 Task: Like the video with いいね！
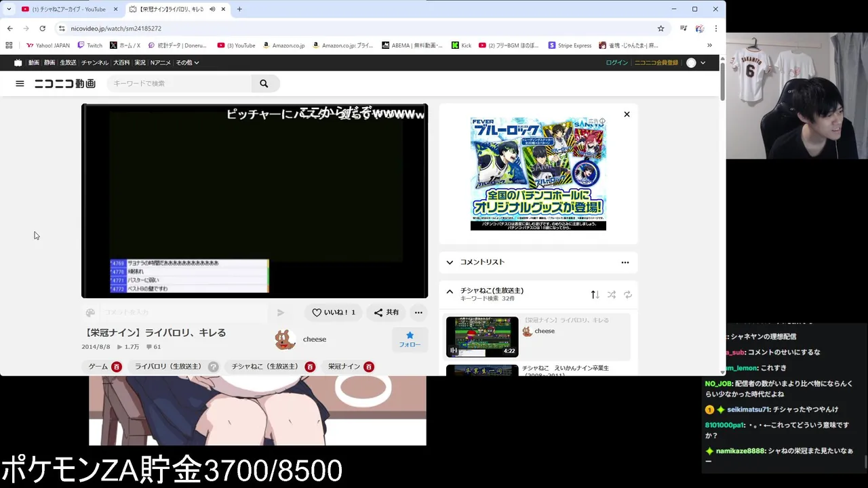[x=334, y=312]
